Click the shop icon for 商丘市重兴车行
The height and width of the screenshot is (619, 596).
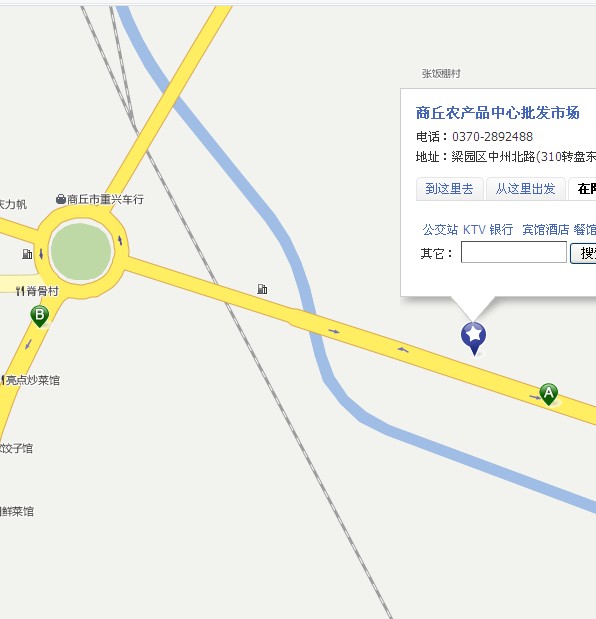[61, 199]
